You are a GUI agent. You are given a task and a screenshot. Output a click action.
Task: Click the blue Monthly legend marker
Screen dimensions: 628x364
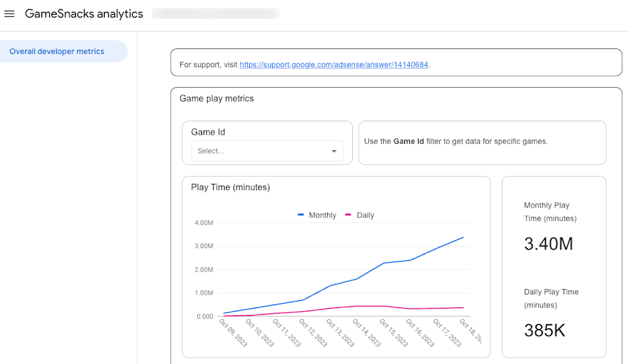[301, 215]
